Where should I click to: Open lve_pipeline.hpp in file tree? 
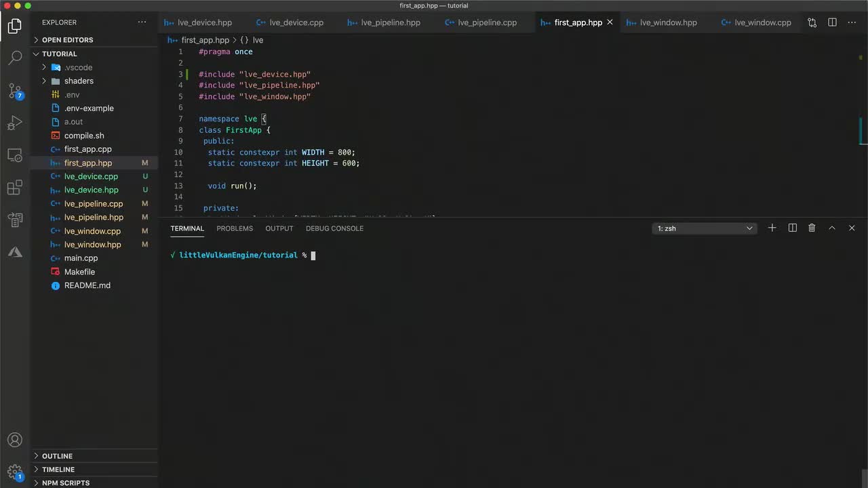pyautogui.click(x=94, y=218)
